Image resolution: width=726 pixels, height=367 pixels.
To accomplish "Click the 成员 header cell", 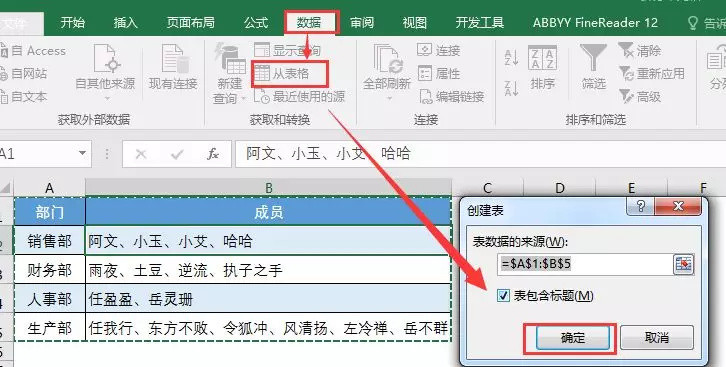I will [x=269, y=212].
